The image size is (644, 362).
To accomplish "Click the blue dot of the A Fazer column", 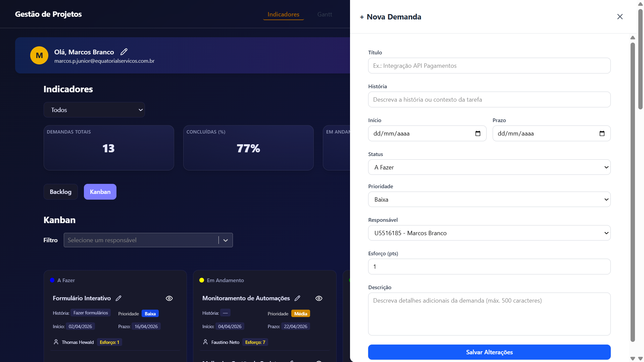I will [x=52, y=280].
